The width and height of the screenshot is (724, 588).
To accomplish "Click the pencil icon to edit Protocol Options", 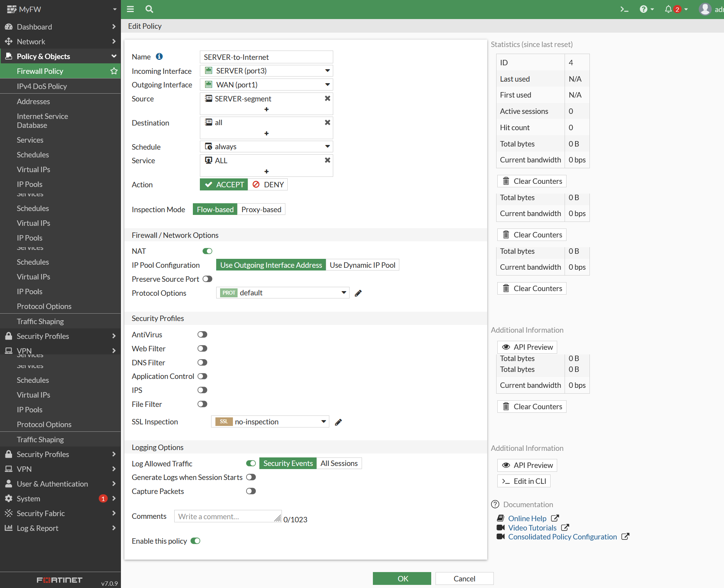I will click(x=358, y=293).
